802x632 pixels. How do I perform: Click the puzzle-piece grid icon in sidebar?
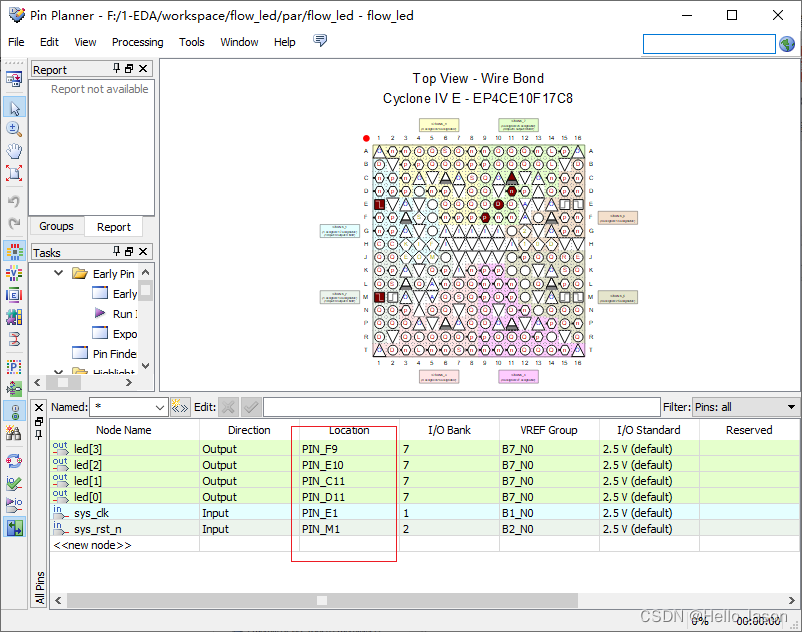[x=14, y=317]
